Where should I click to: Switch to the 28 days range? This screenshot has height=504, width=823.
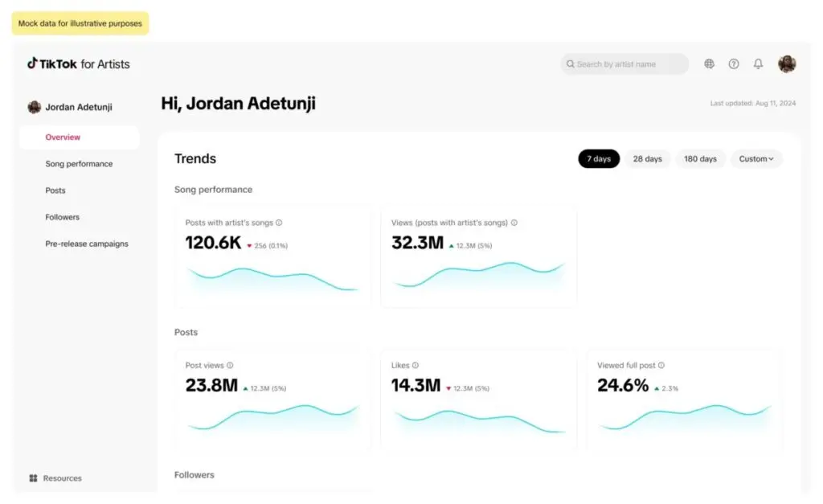tap(648, 158)
